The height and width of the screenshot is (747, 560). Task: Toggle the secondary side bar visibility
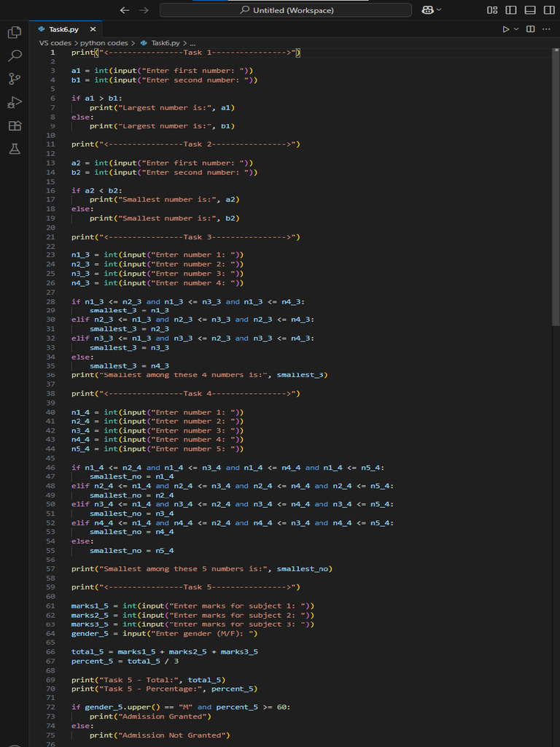pyautogui.click(x=548, y=10)
